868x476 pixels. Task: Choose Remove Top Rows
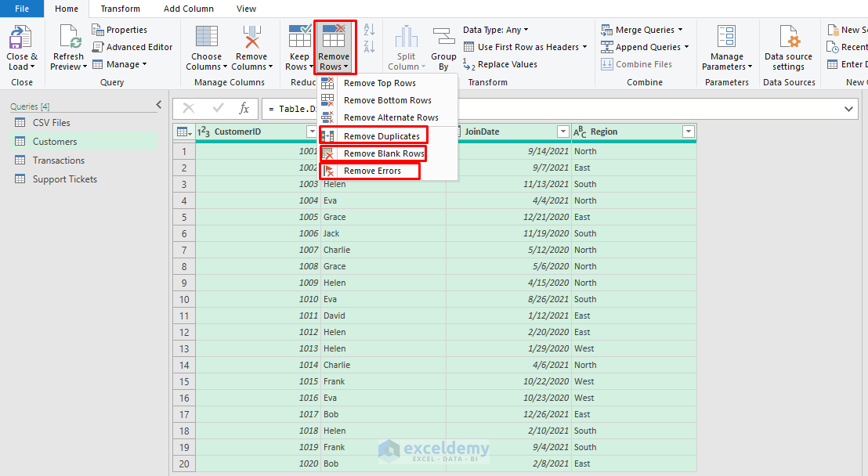(388, 83)
